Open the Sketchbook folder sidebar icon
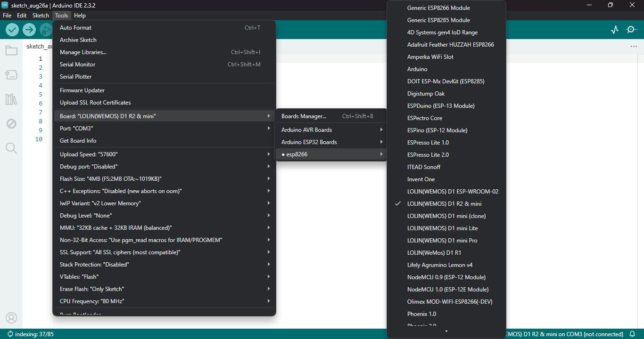 [x=11, y=50]
